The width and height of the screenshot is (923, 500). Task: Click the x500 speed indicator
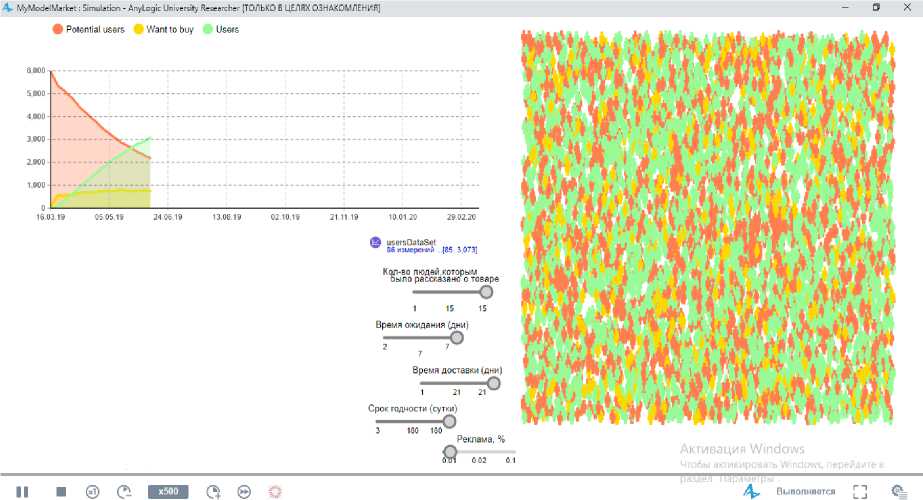click(168, 491)
